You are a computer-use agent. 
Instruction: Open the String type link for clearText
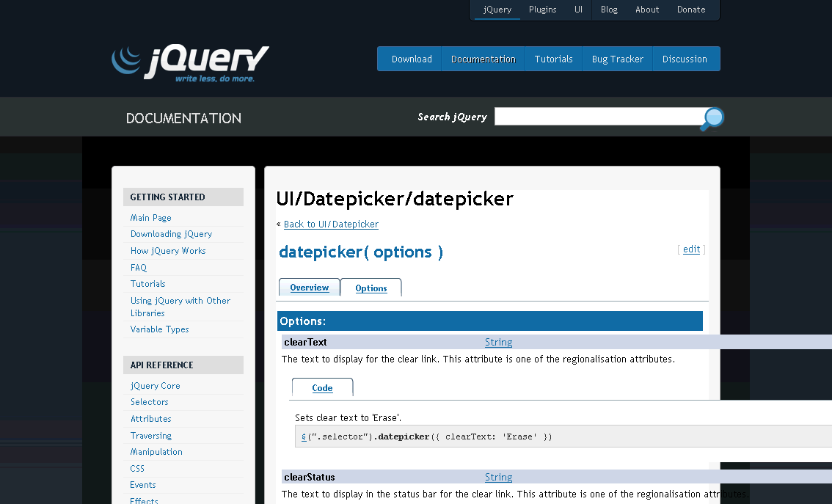(498, 343)
